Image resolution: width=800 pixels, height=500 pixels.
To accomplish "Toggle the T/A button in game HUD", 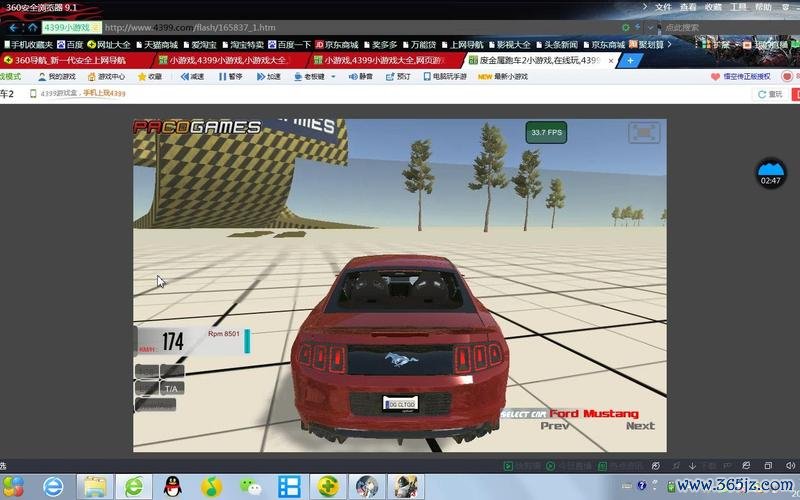I will coord(173,388).
